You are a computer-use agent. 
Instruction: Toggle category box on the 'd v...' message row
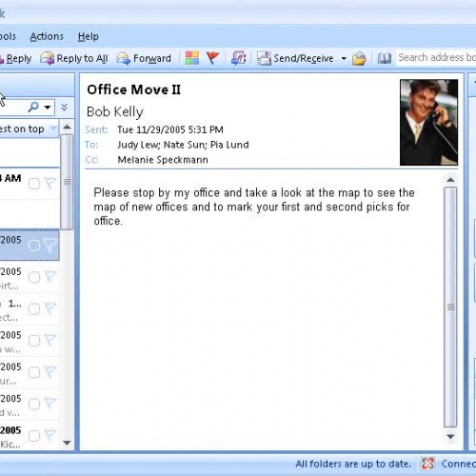point(34,404)
